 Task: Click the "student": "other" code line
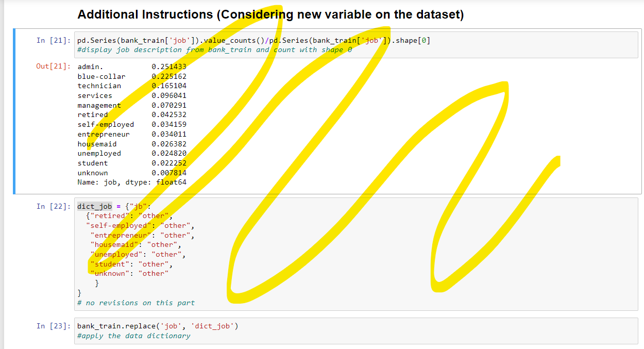click(131, 264)
